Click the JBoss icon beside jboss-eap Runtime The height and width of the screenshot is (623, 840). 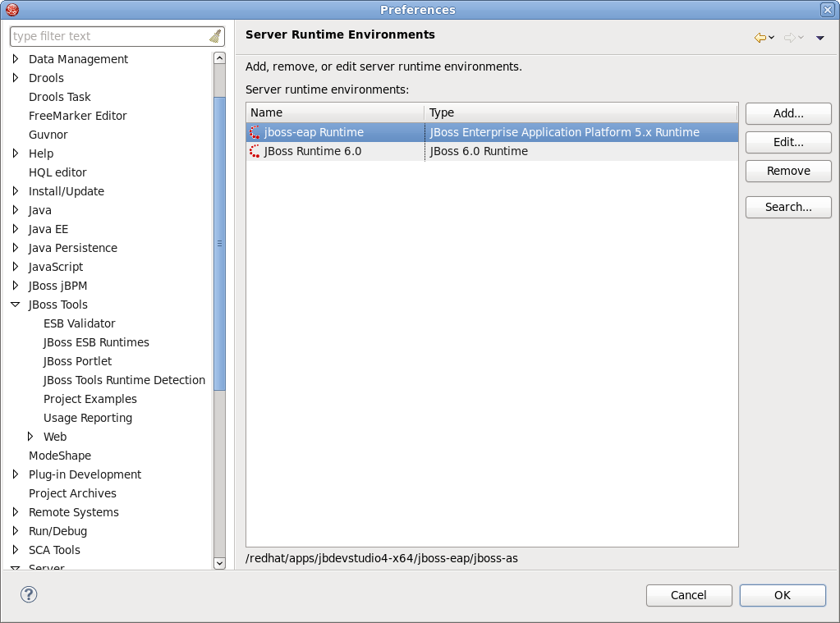click(x=254, y=132)
